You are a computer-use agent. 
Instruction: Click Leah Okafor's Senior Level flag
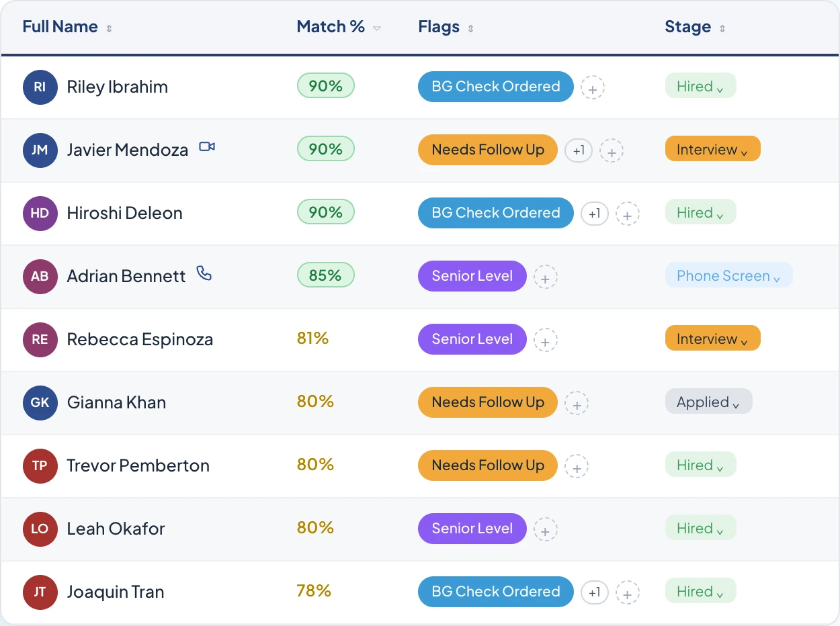[472, 529]
